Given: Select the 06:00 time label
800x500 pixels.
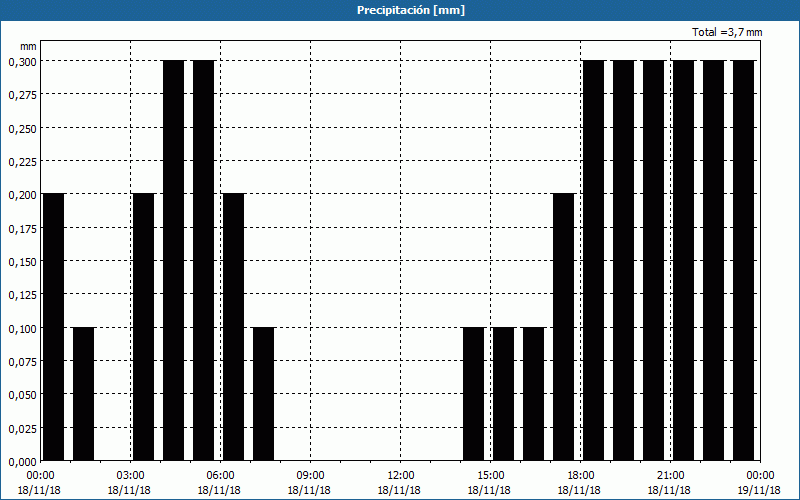Looking at the screenshot, I should (x=220, y=476).
